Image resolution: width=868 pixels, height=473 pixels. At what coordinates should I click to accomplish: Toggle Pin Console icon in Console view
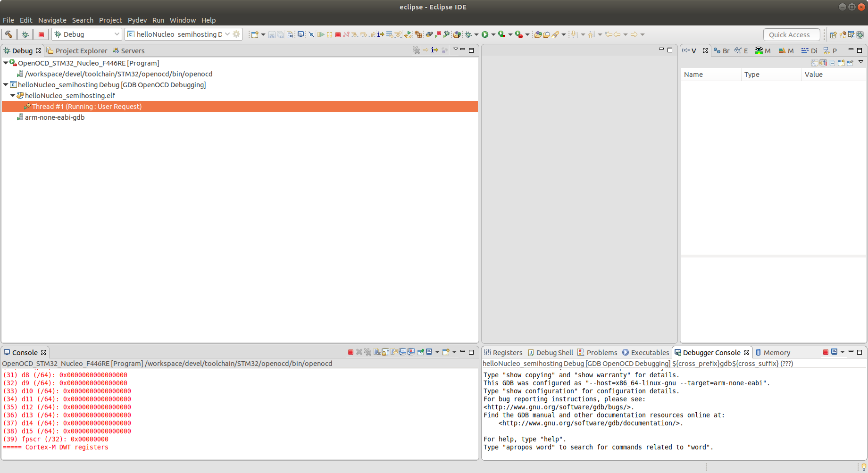click(421, 352)
